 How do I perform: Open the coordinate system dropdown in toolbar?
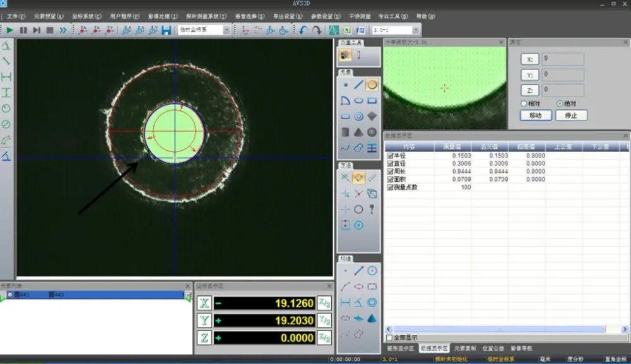tap(227, 30)
